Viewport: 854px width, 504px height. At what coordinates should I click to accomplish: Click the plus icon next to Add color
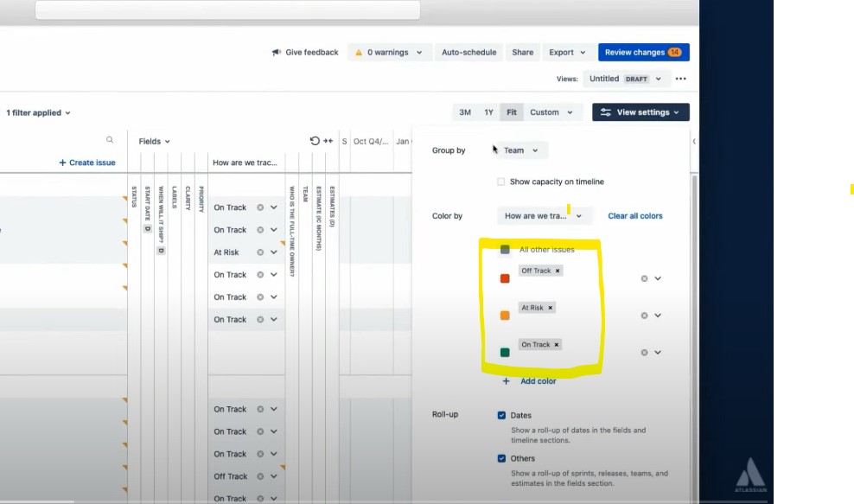[507, 380]
